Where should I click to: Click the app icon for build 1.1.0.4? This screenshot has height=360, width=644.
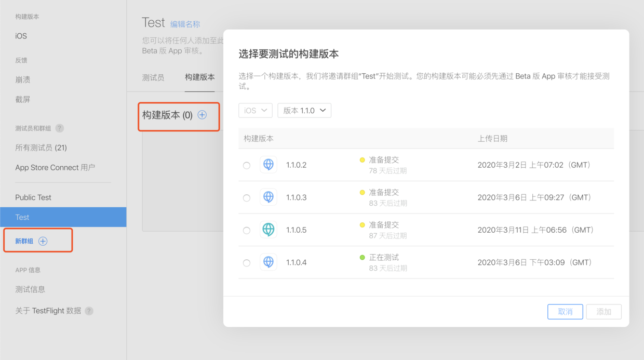point(269,262)
